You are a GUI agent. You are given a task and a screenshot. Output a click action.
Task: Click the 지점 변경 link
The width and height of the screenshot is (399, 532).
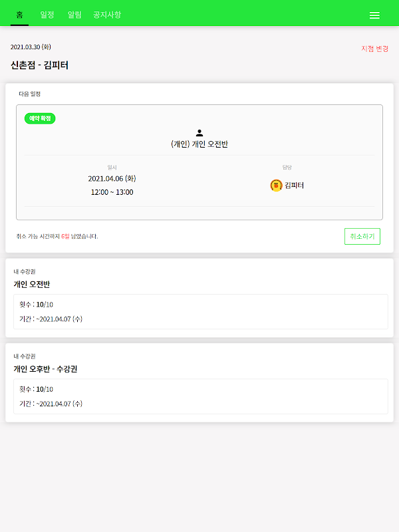374,49
